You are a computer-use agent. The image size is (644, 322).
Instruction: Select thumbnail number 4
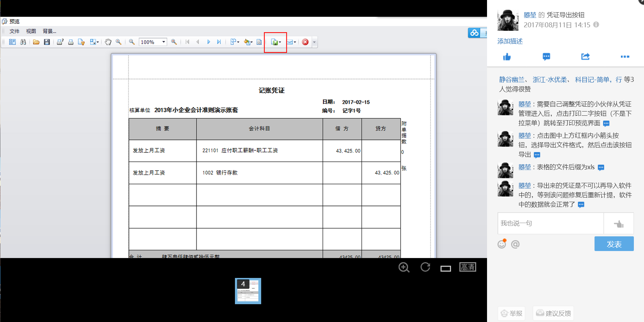[x=248, y=291]
